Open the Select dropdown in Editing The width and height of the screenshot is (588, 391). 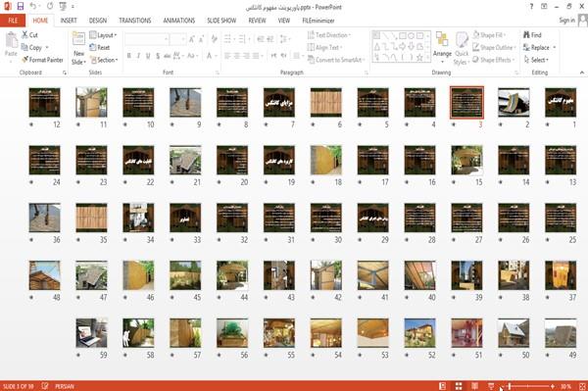[536, 60]
